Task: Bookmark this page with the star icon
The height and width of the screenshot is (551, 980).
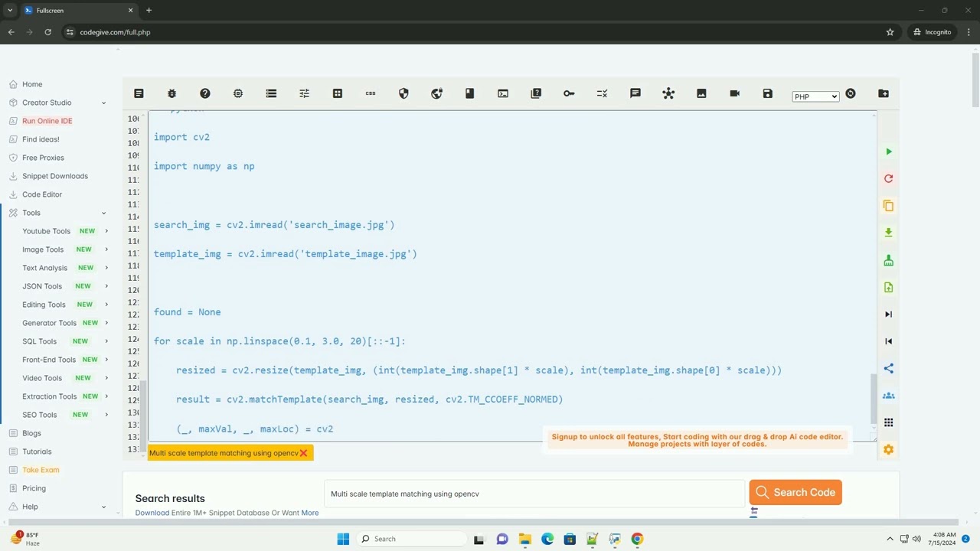Action: click(890, 32)
